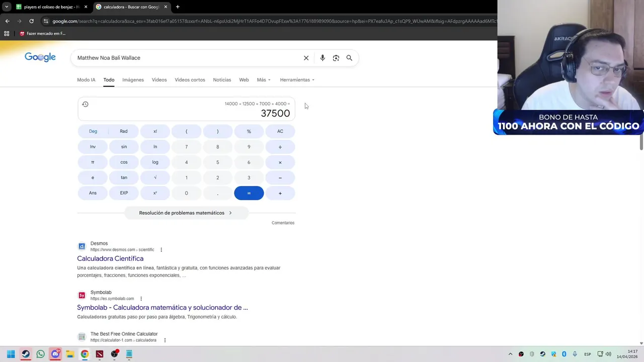Viewport: 644px width, 362px height.
Task: Click the calculator plus key
Action: pyautogui.click(x=280, y=193)
